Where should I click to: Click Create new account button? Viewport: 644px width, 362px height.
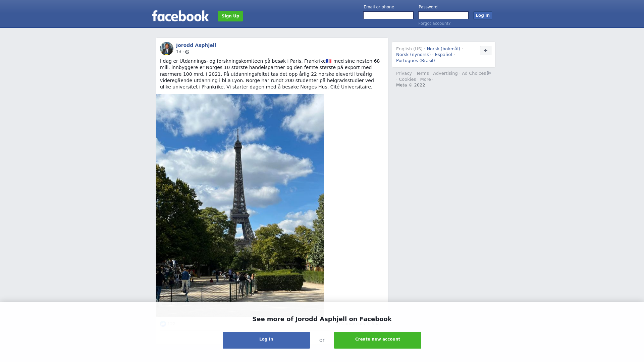pyautogui.click(x=378, y=340)
